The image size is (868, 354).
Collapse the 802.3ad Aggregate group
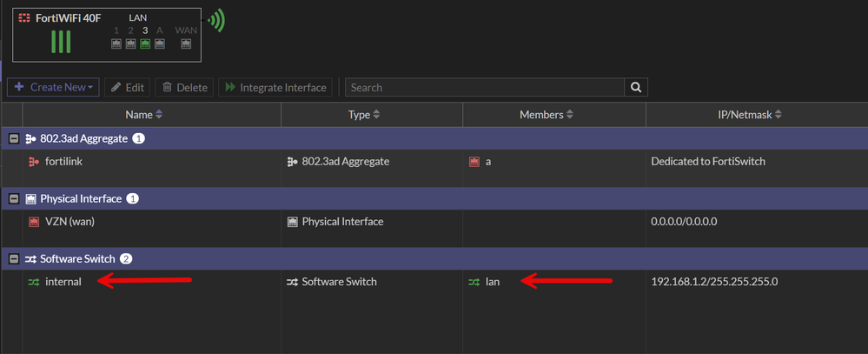pyautogui.click(x=14, y=138)
